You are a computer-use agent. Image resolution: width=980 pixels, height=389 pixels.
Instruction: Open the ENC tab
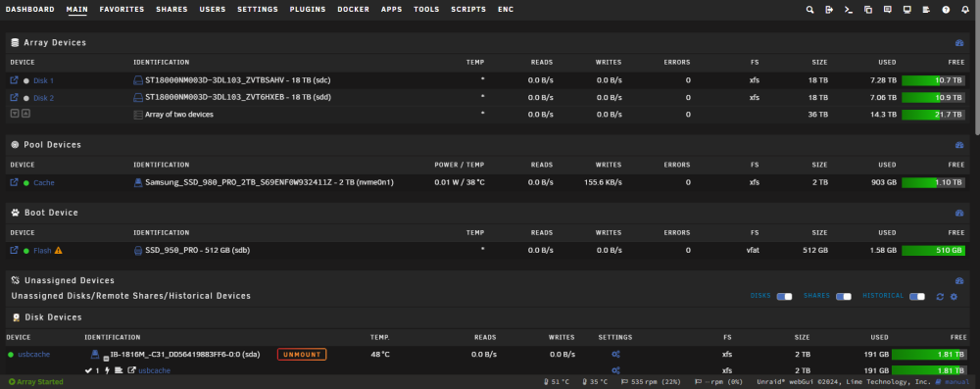pyautogui.click(x=506, y=10)
